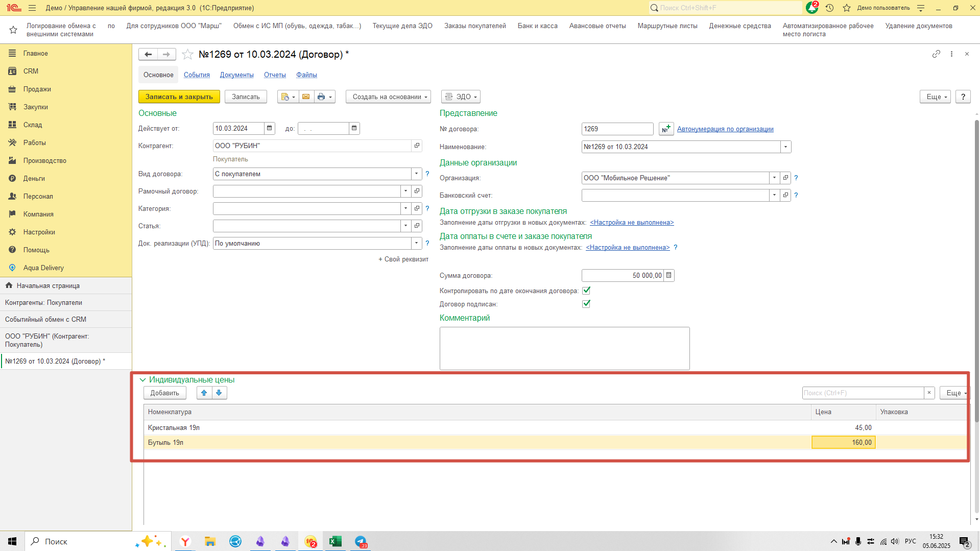Click the navigate forward arrow
This screenshot has width=980, height=551.
tap(166, 54)
